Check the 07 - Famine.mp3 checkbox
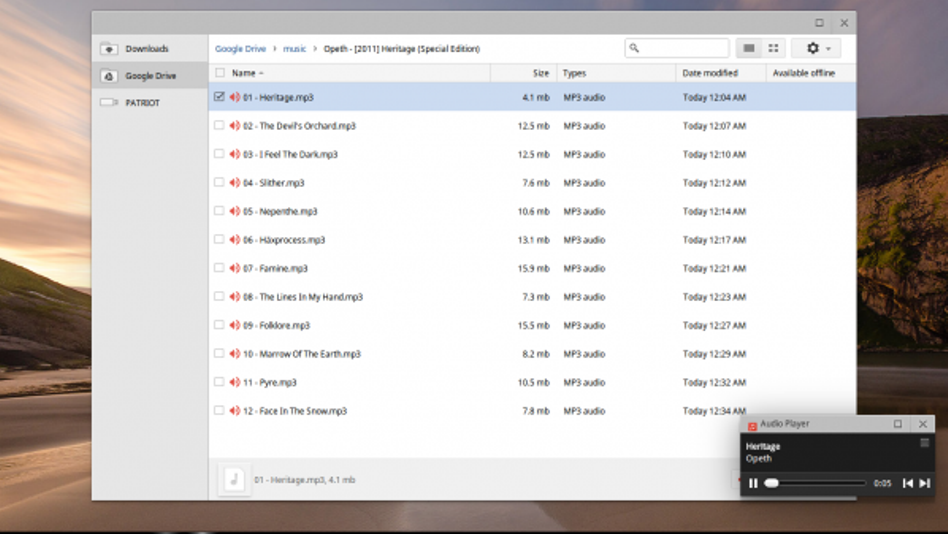Viewport: 948px width, 534px height. tap(219, 267)
